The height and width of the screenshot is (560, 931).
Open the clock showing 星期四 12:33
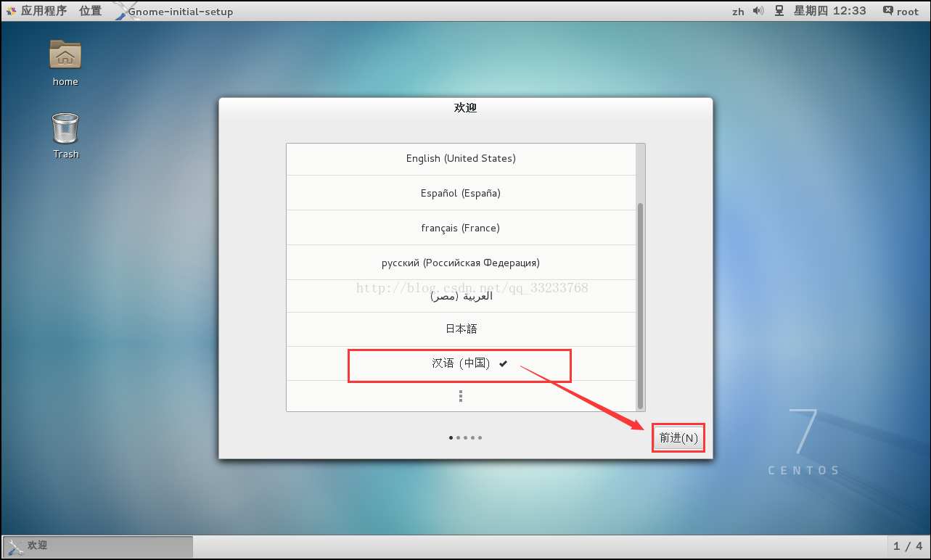829,11
